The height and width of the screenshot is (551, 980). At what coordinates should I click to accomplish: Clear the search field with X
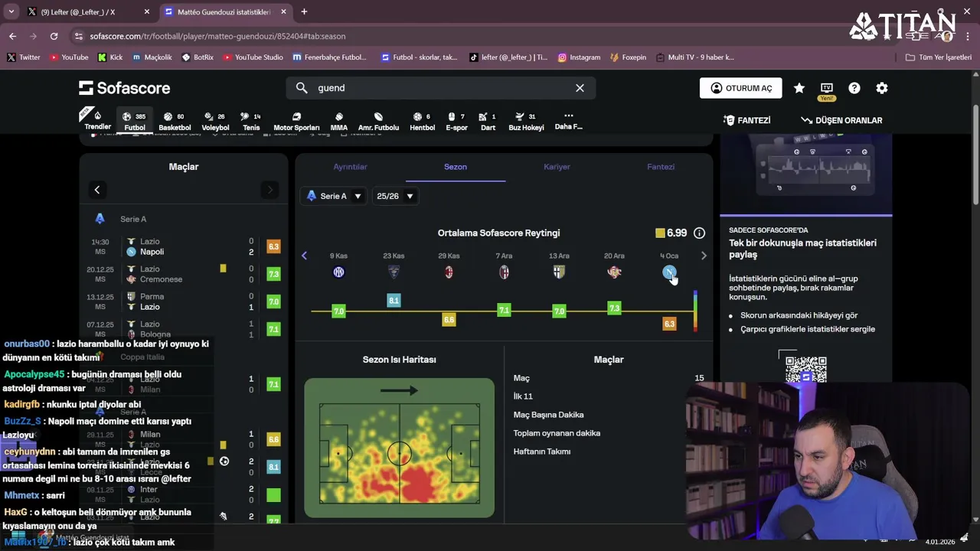(x=580, y=88)
